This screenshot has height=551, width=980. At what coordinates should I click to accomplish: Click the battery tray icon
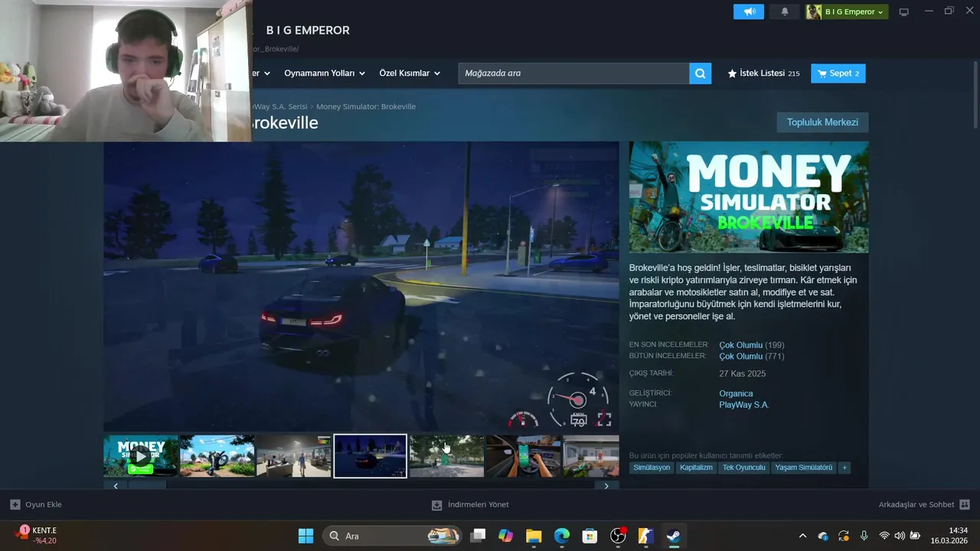(x=915, y=536)
